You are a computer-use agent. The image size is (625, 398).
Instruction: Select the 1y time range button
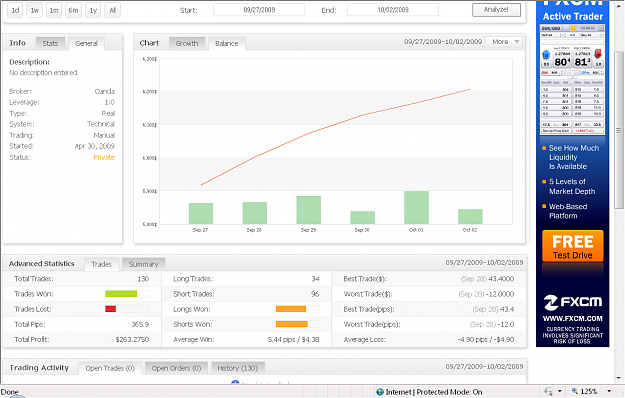93,10
